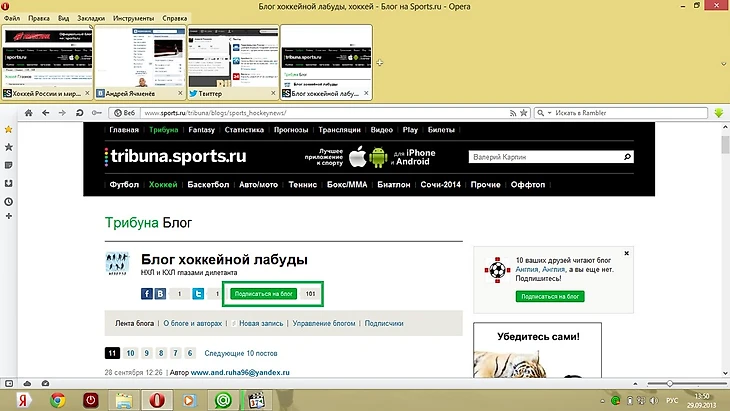Share blog via Facebook icon
This screenshot has height=411, width=730.
click(x=147, y=294)
